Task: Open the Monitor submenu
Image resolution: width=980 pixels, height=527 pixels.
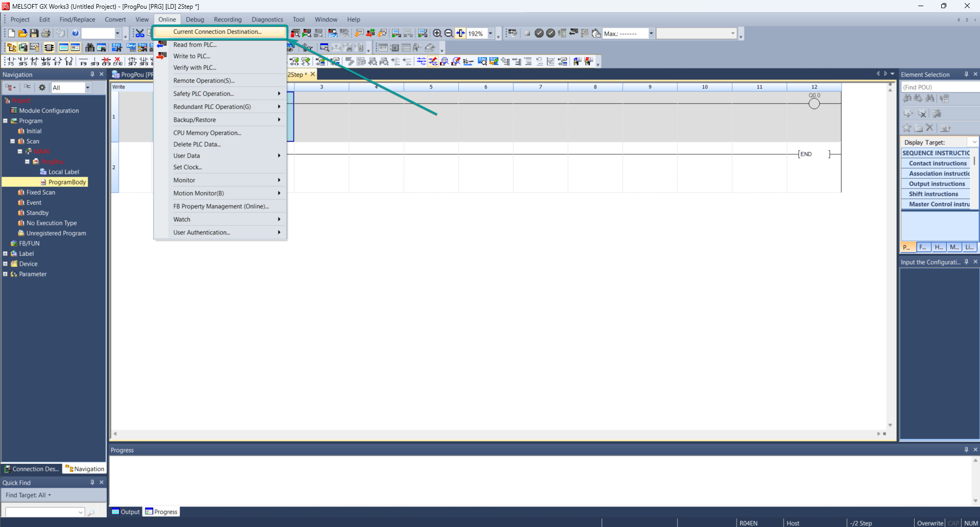Action: pos(220,180)
